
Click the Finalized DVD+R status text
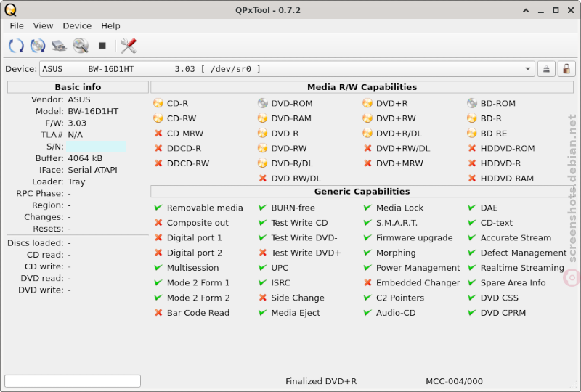tap(321, 381)
